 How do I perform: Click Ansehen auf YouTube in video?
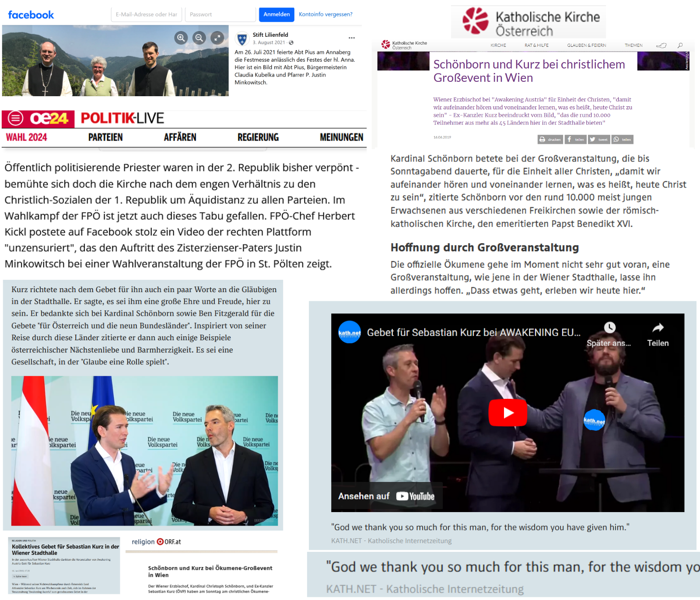pyautogui.click(x=386, y=496)
